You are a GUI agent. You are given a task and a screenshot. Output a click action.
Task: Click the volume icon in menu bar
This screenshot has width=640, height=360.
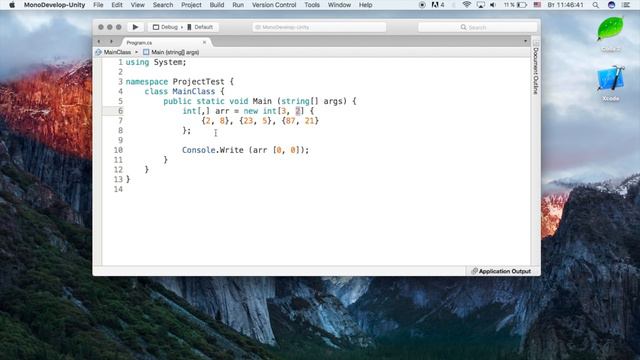[493, 5]
